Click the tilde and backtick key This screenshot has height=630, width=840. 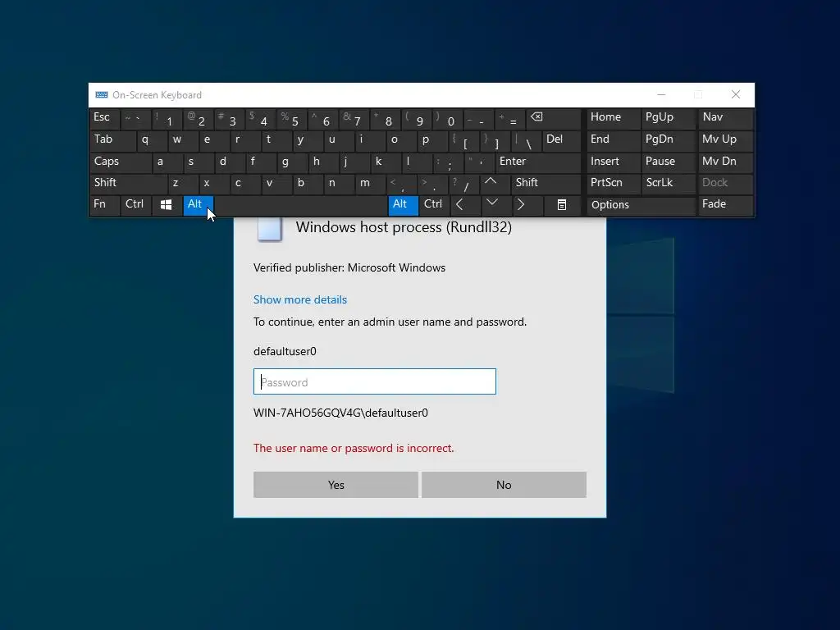tap(135, 119)
